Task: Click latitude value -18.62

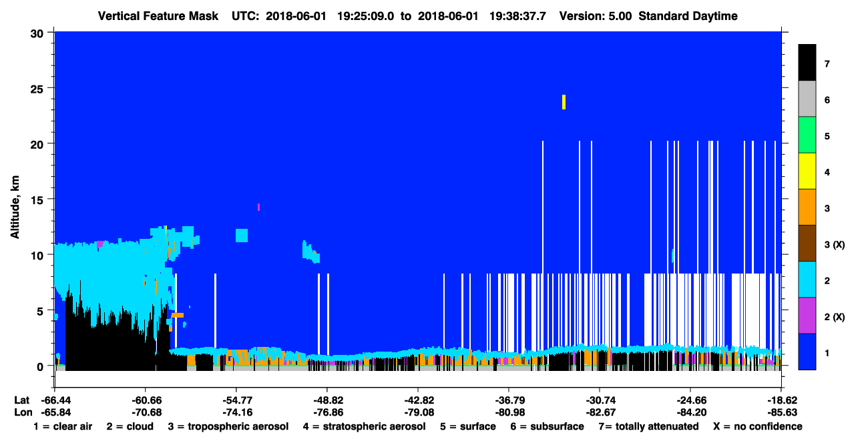Action: click(781, 400)
